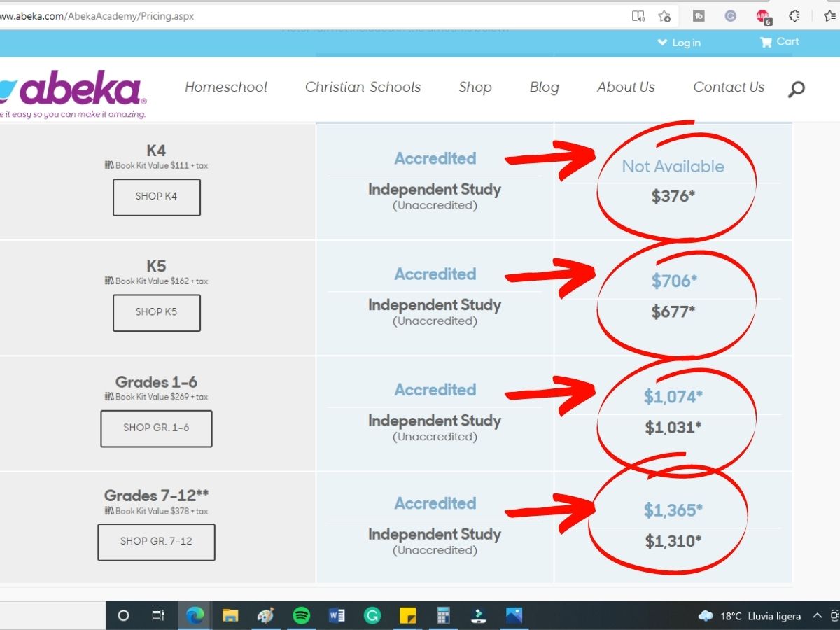Click 'Accredited' label in Grades 1-6 row

(435, 390)
